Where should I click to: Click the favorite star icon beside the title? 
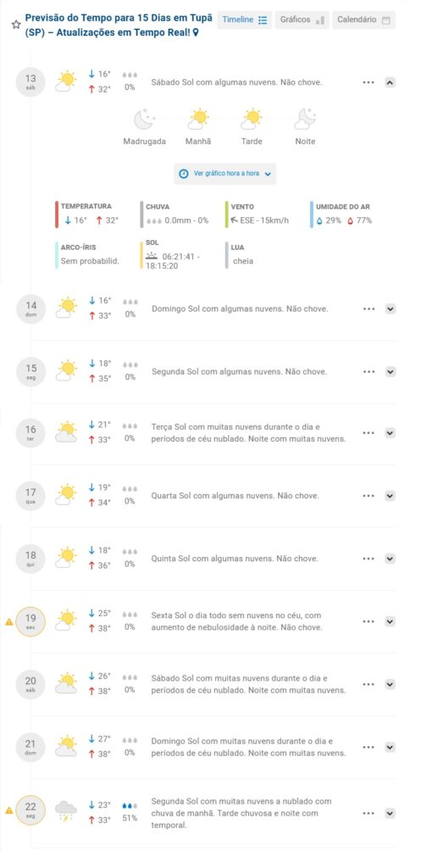pyautogui.click(x=17, y=25)
